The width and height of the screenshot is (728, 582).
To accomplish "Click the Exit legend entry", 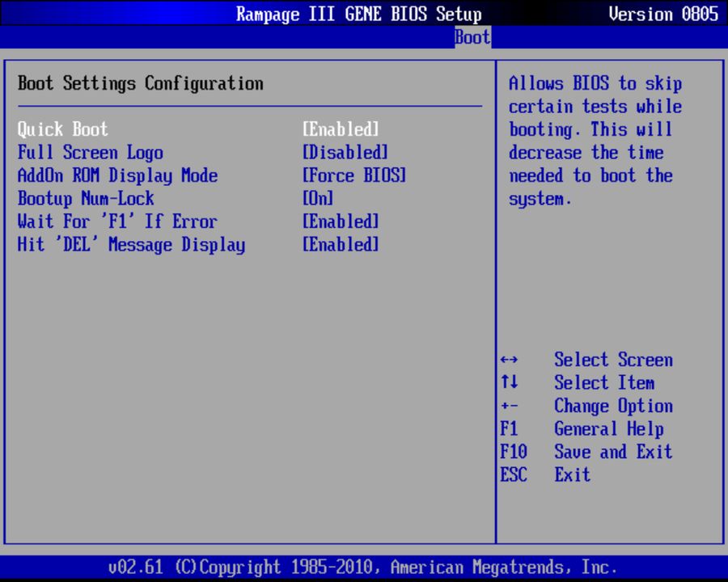I will pos(573,474).
